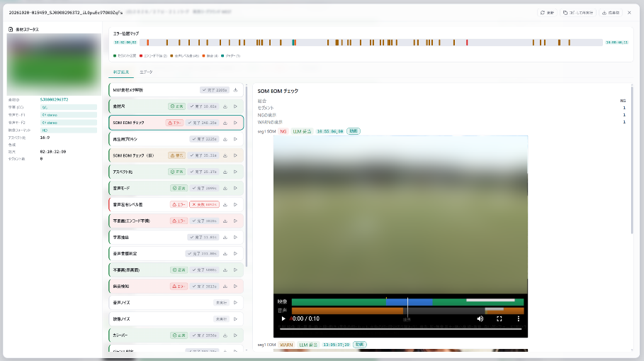Switch to the 判定結果 tab
Image resolution: width=644 pixels, height=361 pixels.
coord(121,72)
